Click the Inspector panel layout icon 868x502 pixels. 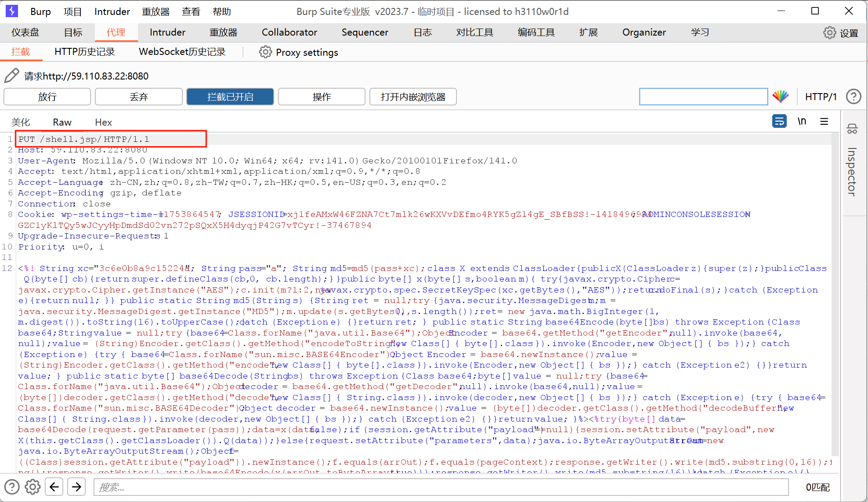pyautogui.click(x=852, y=129)
